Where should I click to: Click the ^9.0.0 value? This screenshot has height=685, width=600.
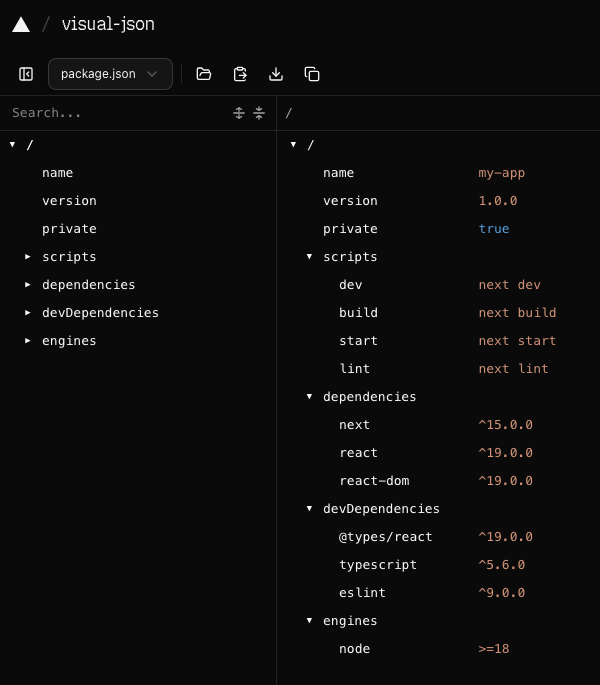click(x=502, y=592)
